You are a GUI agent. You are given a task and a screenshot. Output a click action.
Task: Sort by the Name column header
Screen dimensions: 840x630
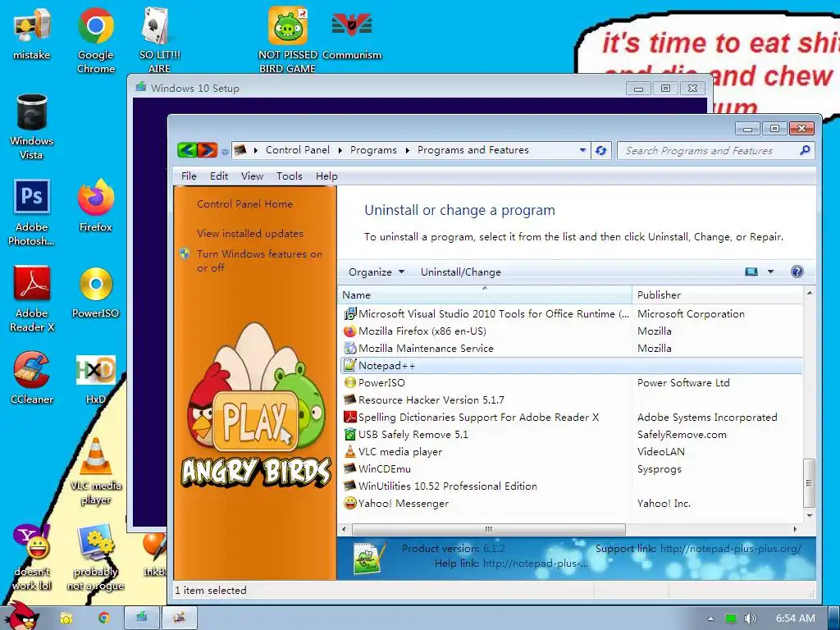coord(485,294)
